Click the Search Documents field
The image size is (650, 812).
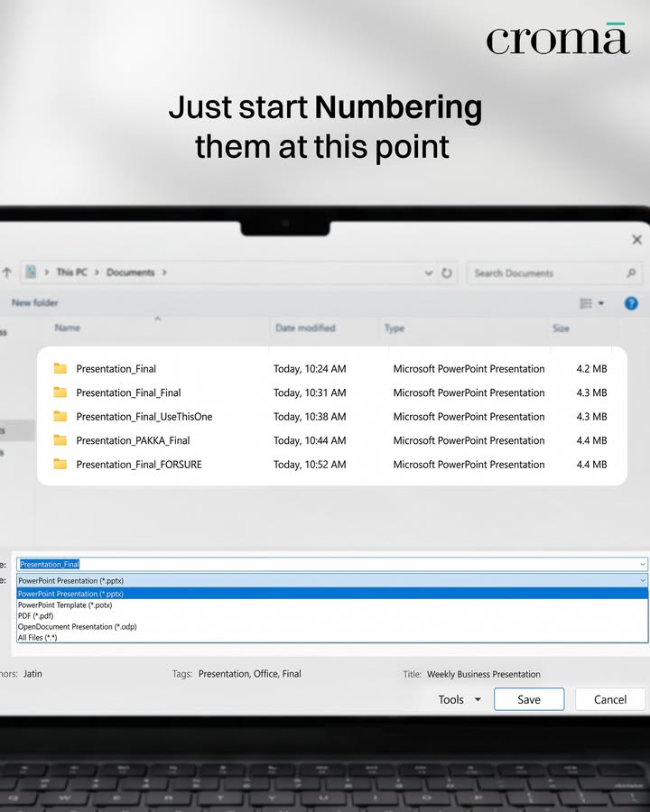click(554, 272)
